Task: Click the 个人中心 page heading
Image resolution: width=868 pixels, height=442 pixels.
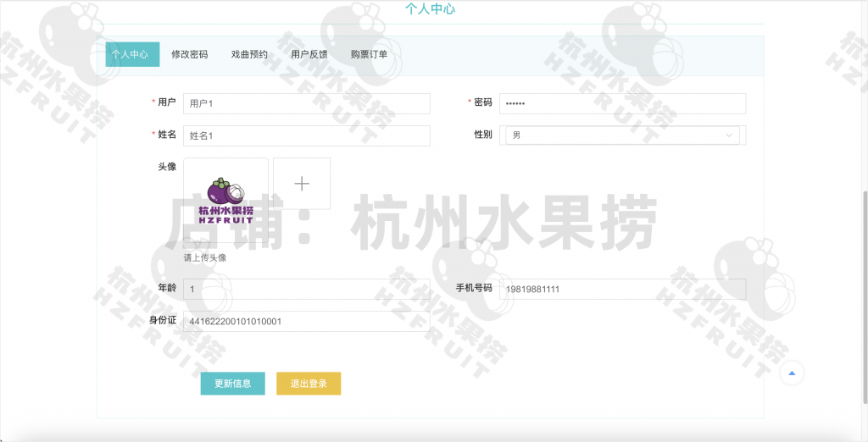Action: click(x=430, y=8)
